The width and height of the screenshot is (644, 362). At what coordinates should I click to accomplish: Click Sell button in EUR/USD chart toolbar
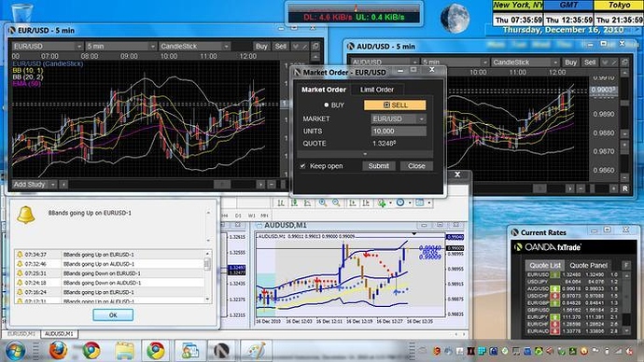(281, 47)
